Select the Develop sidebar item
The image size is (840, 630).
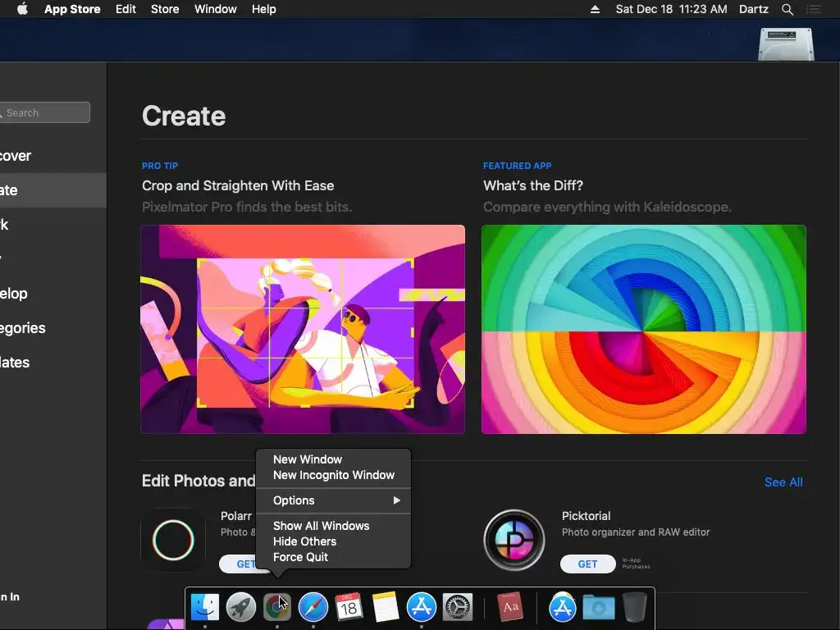coord(53,294)
